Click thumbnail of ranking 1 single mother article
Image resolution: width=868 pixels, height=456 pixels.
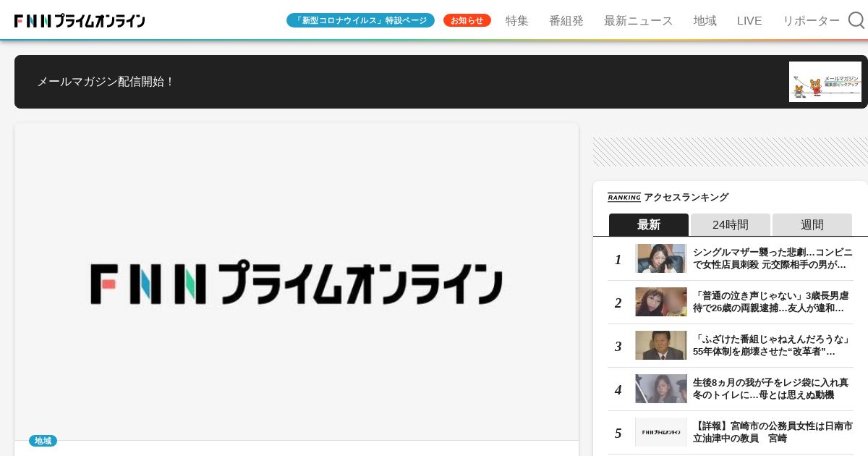(661, 258)
